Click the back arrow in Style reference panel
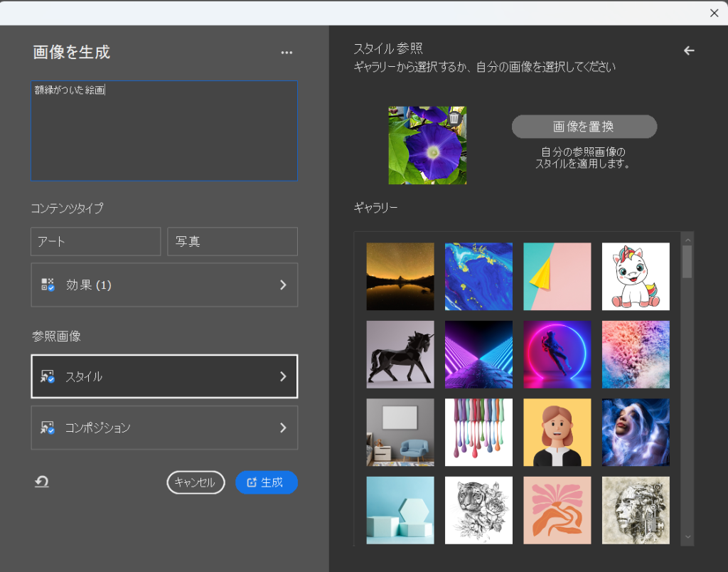Image resolution: width=728 pixels, height=572 pixels. [688, 51]
